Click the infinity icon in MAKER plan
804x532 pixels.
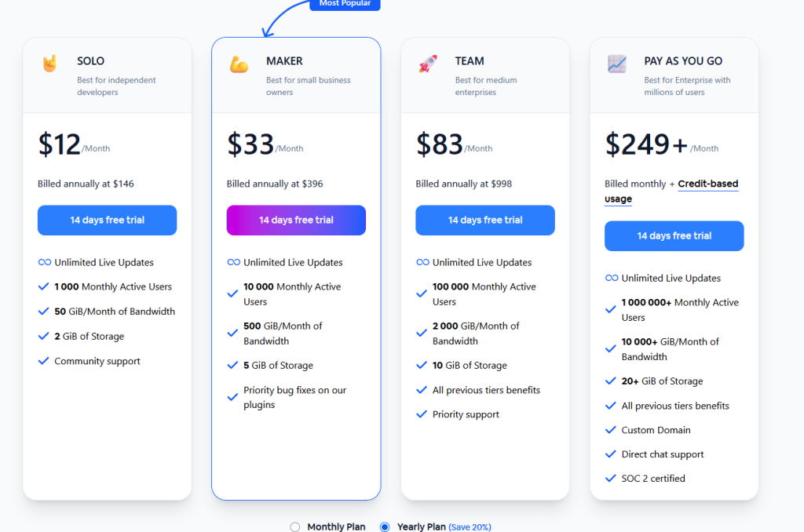click(233, 263)
